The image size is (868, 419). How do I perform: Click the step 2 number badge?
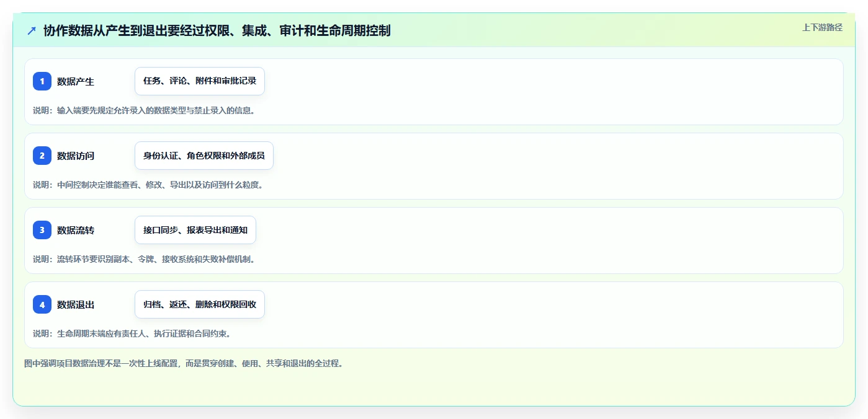[42, 156]
